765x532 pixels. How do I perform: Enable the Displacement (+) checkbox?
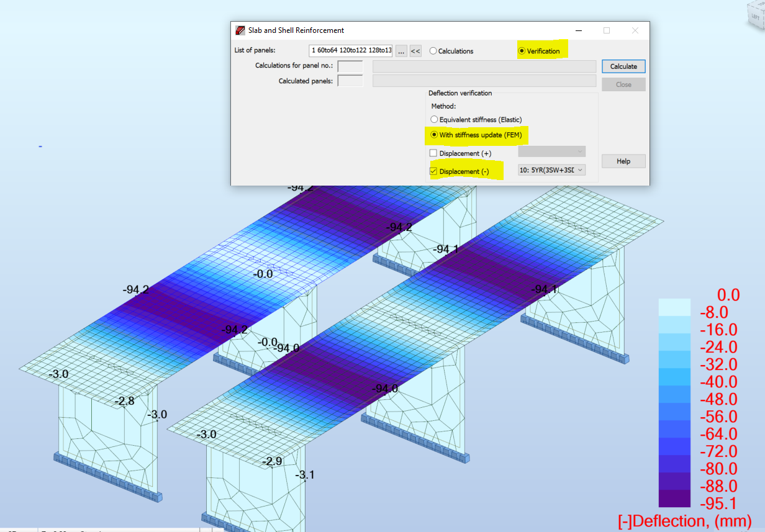coord(433,153)
